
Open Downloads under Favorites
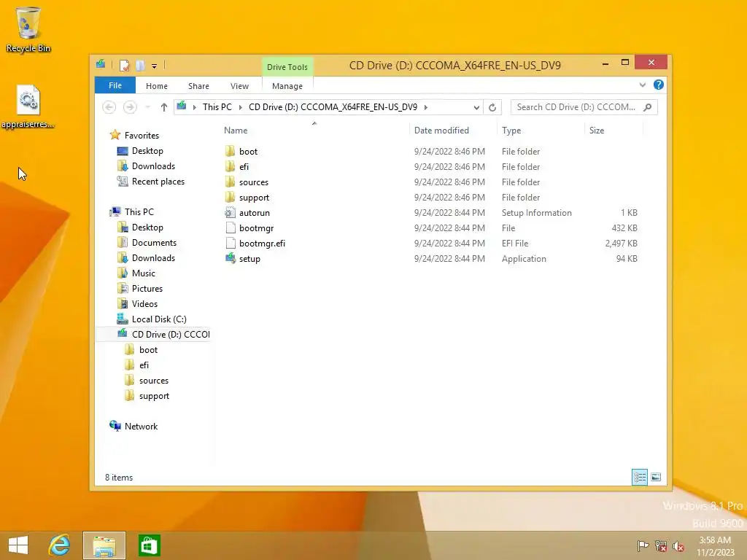click(x=153, y=166)
